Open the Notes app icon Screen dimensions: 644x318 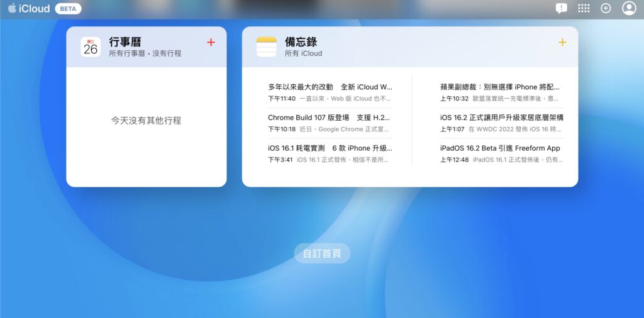(266, 47)
